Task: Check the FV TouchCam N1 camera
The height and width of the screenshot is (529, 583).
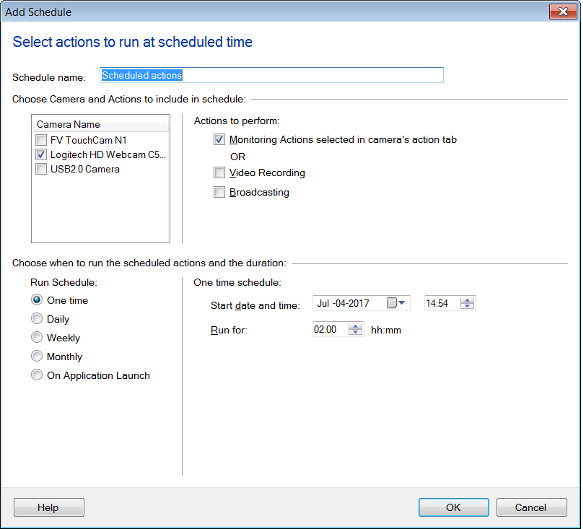Action: tap(41, 140)
